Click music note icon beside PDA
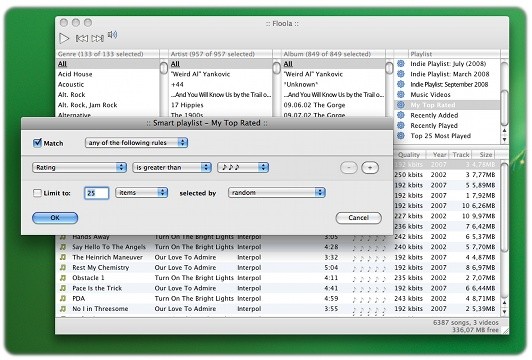Image resolution: width=532 pixels, height=360 pixels. [63, 298]
